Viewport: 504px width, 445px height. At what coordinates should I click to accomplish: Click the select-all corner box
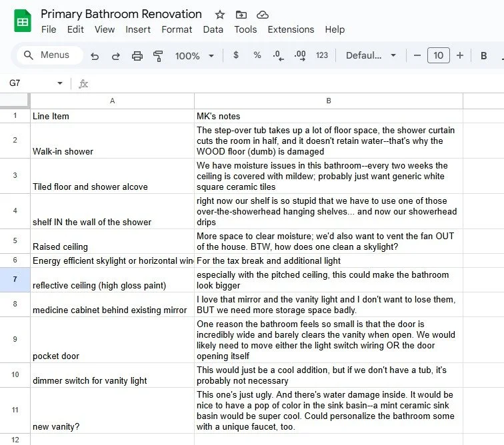point(15,101)
